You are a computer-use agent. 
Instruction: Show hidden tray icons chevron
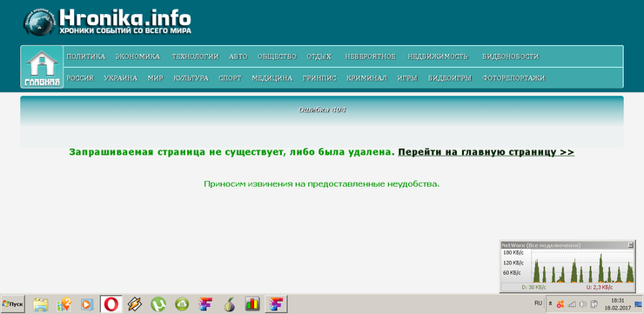(x=551, y=304)
